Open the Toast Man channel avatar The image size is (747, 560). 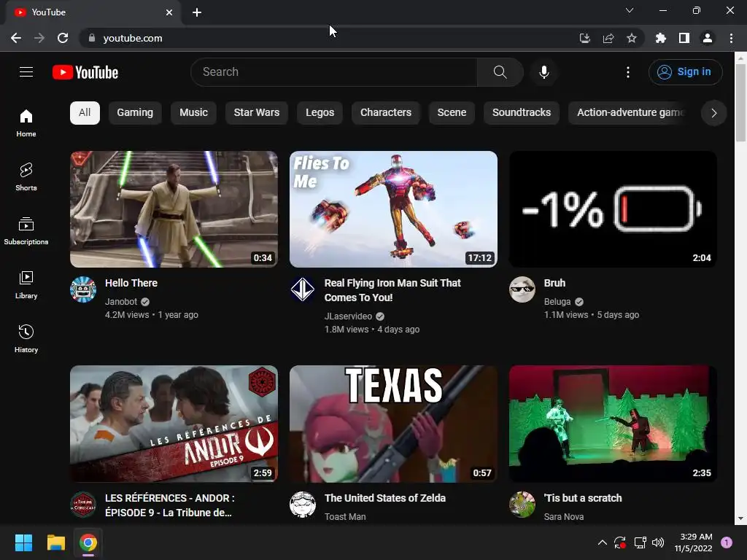[303, 505]
